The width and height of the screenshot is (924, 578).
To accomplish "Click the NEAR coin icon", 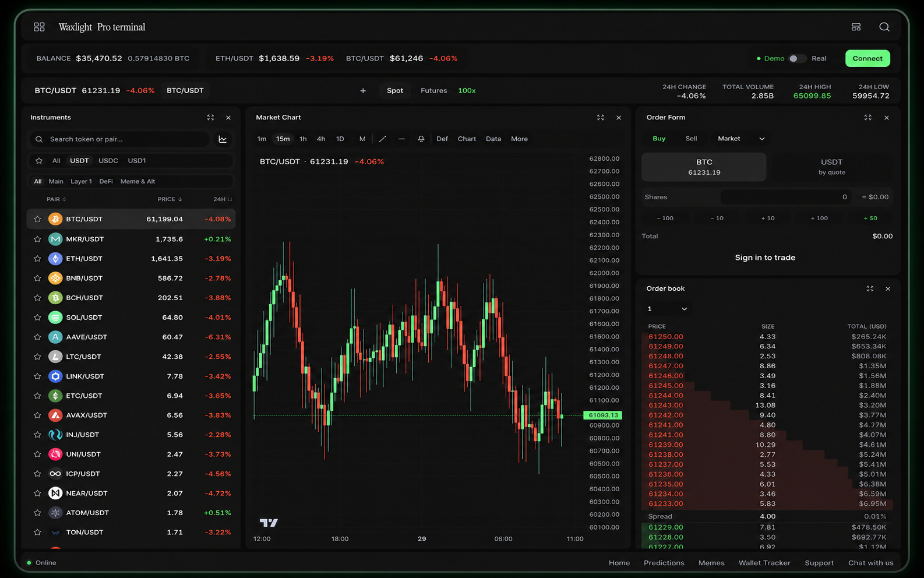I will point(55,493).
